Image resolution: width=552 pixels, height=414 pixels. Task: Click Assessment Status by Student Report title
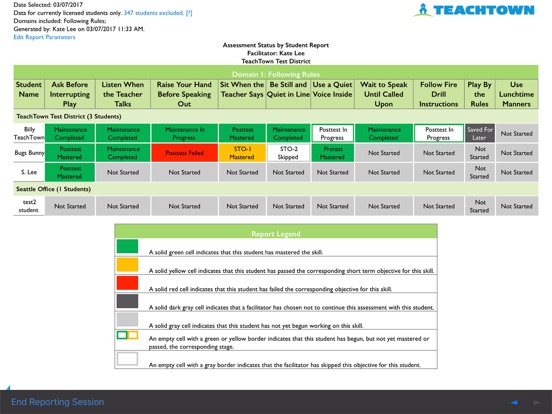pos(276,45)
